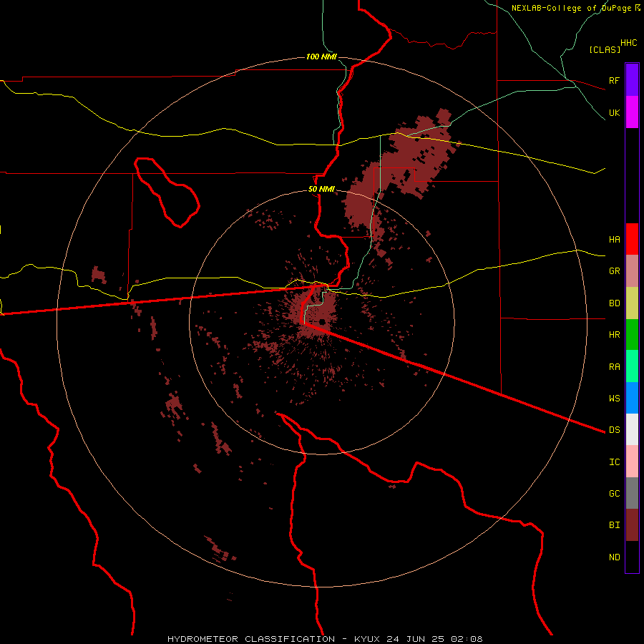The height and width of the screenshot is (644, 644).
Task: Click the BI legend label
Action: click(614, 525)
